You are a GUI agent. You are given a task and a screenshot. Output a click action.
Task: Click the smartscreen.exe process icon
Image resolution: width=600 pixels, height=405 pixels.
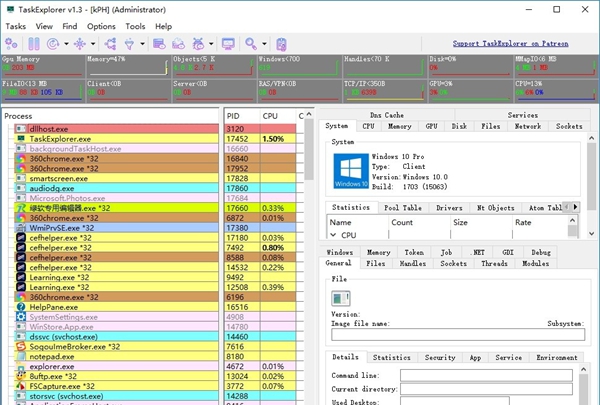(21, 178)
